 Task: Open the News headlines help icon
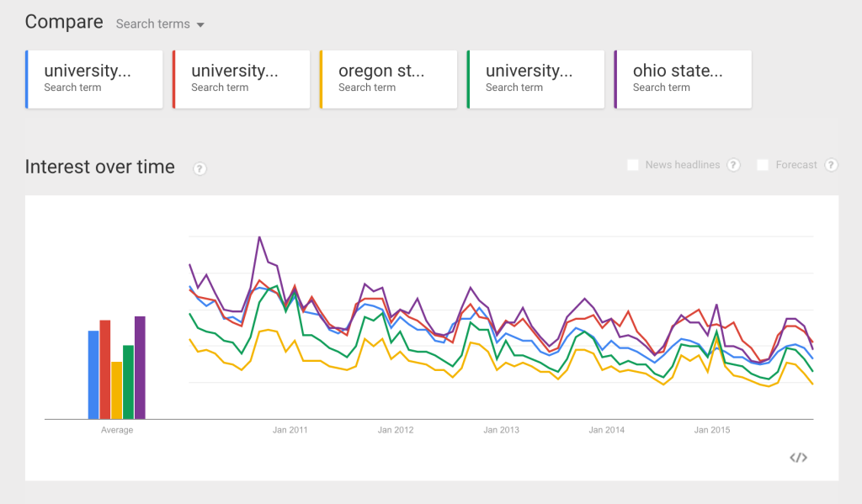click(733, 165)
